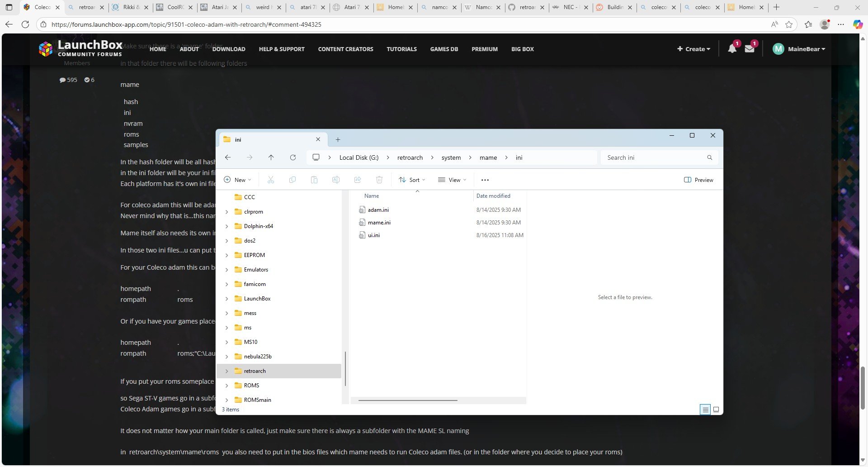Open the See more ellipsis in Explorer toolbar

pyautogui.click(x=485, y=180)
